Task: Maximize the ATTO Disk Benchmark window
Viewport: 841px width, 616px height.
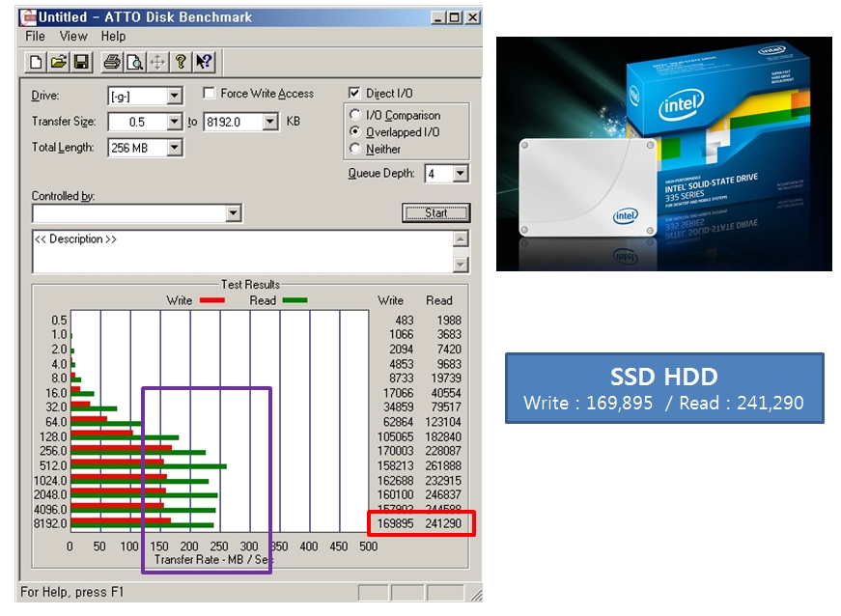Action: [454, 17]
